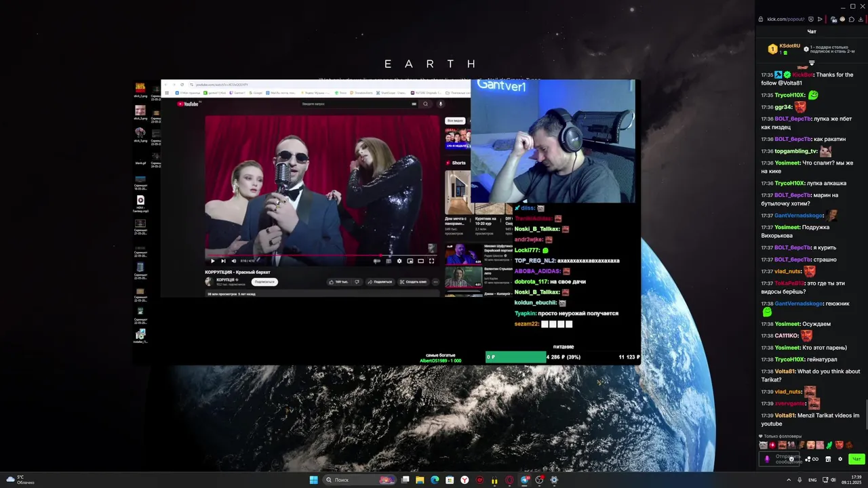Expand the leaderboard chevron under KSdotRU
The height and width of the screenshot is (488, 868).
coord(812,63)
